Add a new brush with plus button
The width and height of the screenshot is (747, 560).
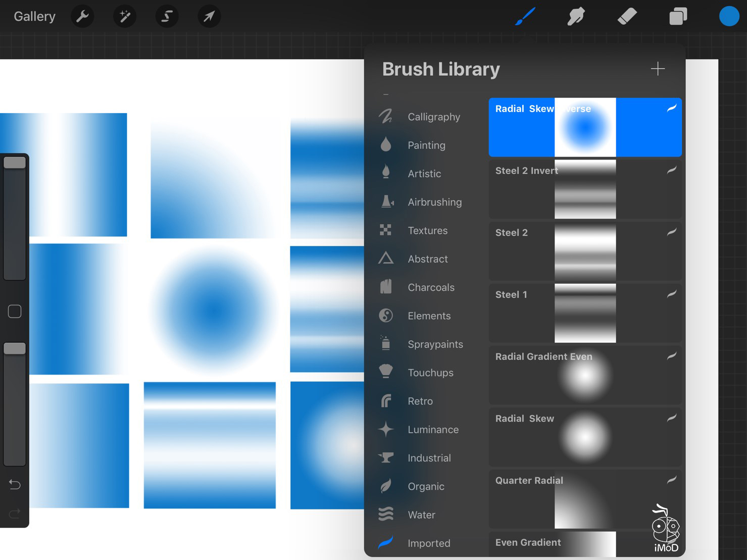coord(658,69)
